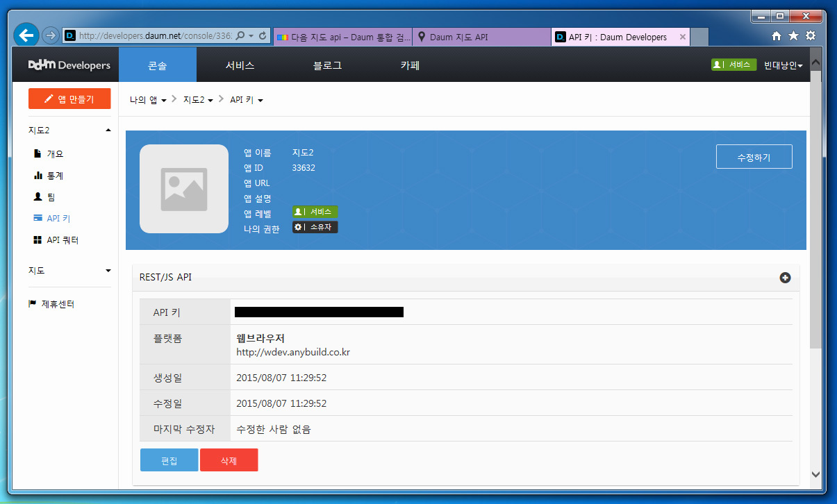Click the 개요 document icon

[36, 154]
